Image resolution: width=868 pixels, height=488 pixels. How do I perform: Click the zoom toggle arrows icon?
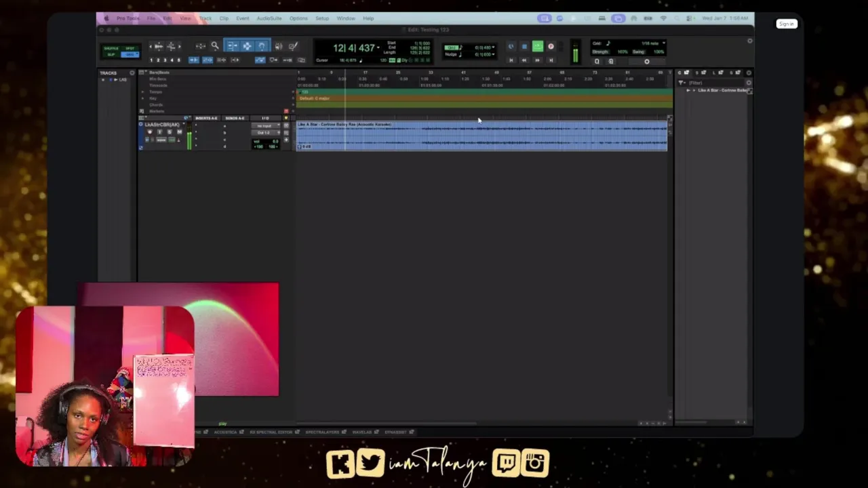pos(200,46)
